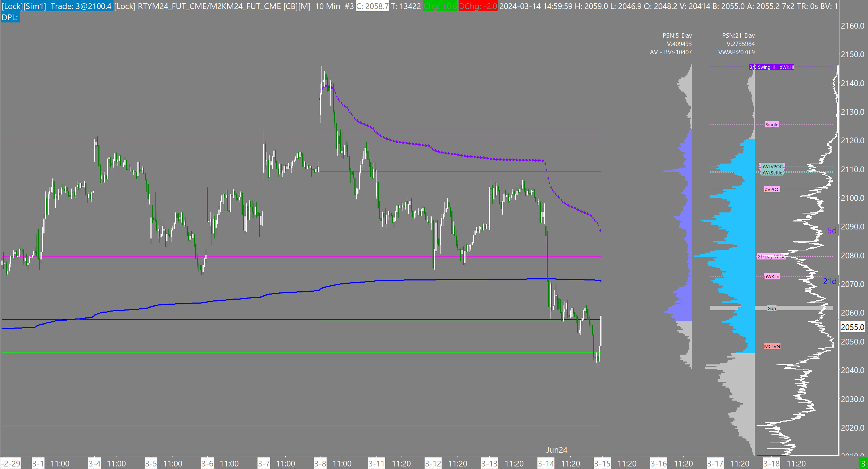This screenshot has width=868, height=469.
Task: Select the 21-Day VPOC label
Action: pyautogui.click(x=771, y=257)
